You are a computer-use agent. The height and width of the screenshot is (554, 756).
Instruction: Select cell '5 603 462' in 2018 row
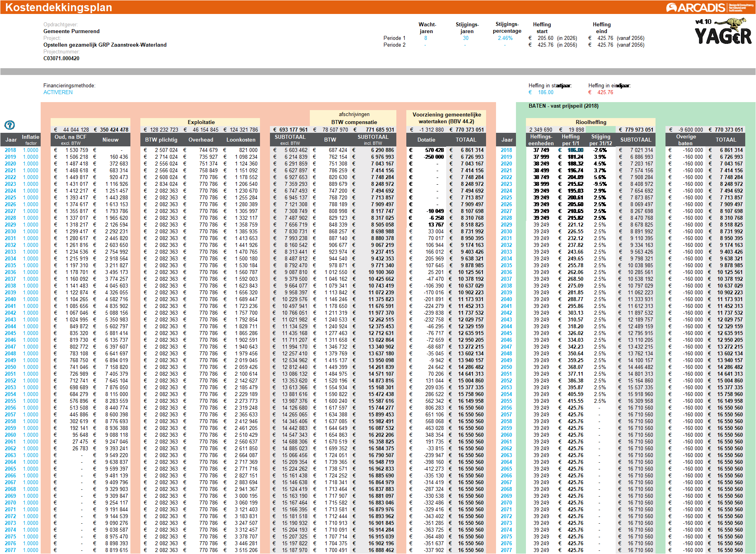coord(296,150)
